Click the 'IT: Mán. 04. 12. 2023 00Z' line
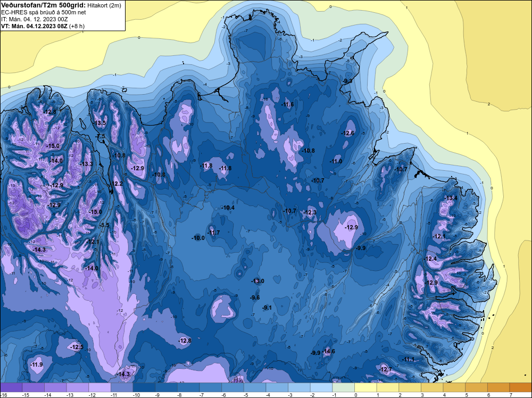The height and width of the screenshot is (398, 532). (x=34, y=19)
